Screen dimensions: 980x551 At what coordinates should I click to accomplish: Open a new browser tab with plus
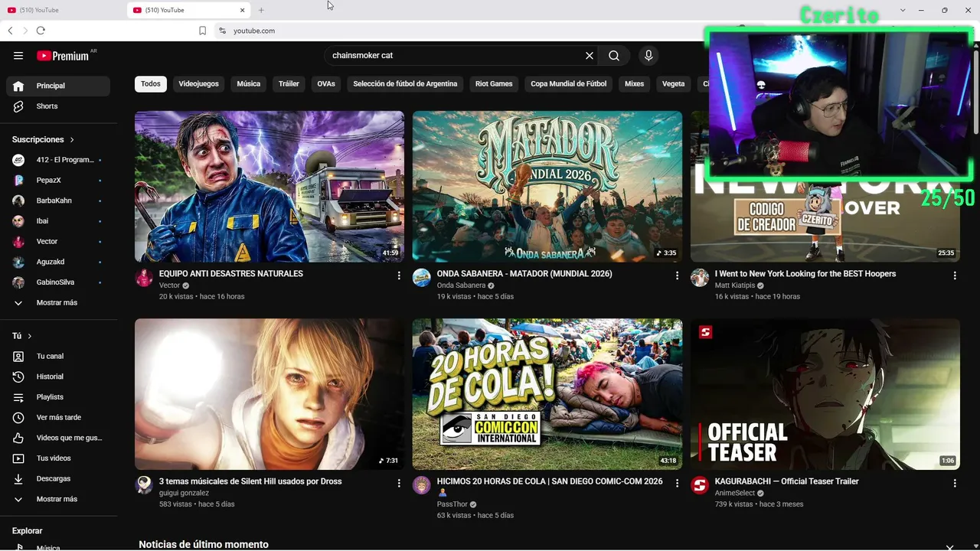coord(261,10)
